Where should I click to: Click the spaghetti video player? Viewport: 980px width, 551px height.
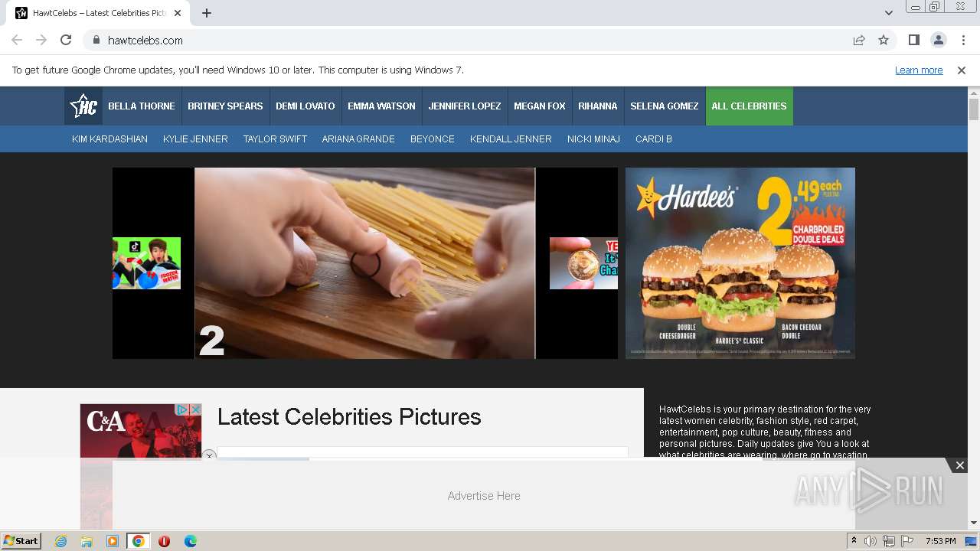tap(365, 263)
